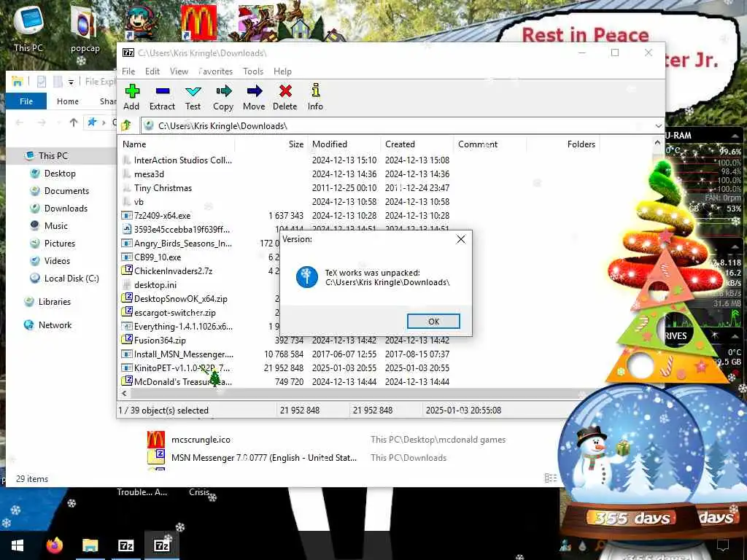Open the notification center icon
Screen dimensions: 747x560
click(x=723, y=545)
